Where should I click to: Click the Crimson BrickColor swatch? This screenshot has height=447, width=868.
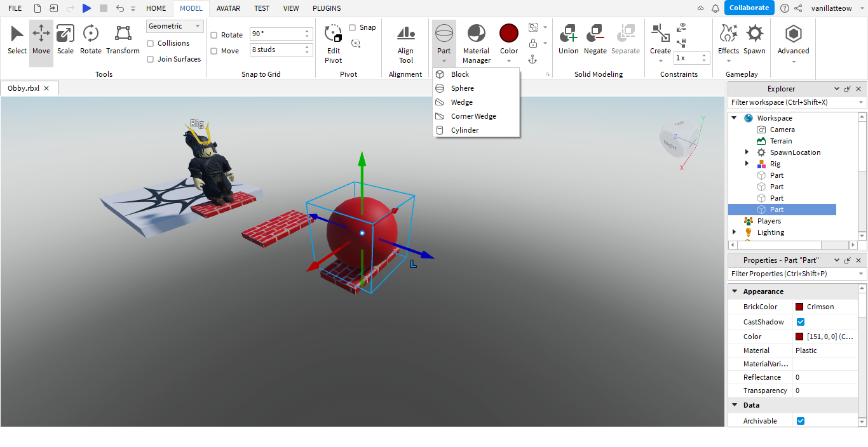click(x=799, y=307)
